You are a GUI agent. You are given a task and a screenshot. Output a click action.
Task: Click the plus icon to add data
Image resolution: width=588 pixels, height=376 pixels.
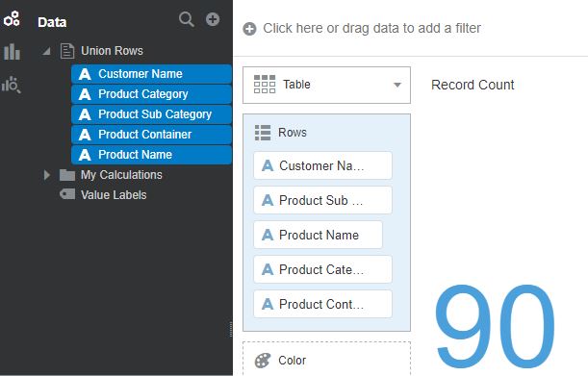[213, 19]
